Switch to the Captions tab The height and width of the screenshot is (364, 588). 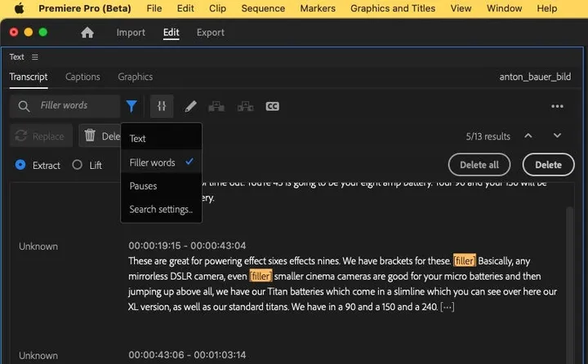[x=82, y=77]
